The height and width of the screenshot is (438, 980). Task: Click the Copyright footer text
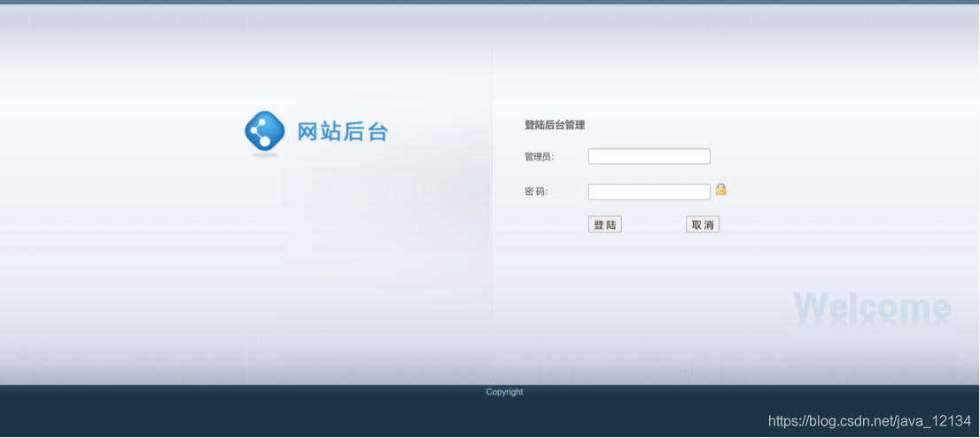(x=504, y=392)
